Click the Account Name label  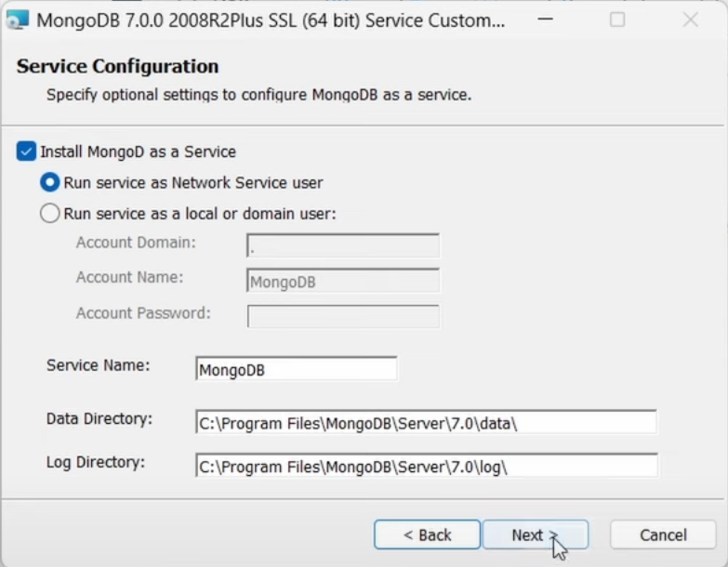tap(129, 277)
